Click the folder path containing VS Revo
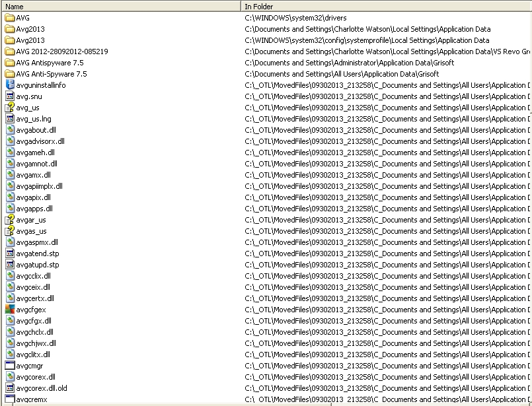 coord(387,51)
